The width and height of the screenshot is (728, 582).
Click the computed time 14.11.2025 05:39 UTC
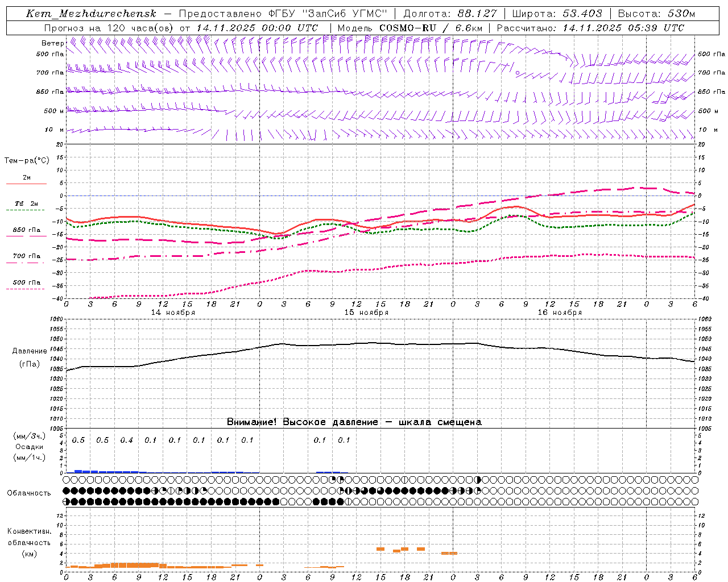(623, 28)
